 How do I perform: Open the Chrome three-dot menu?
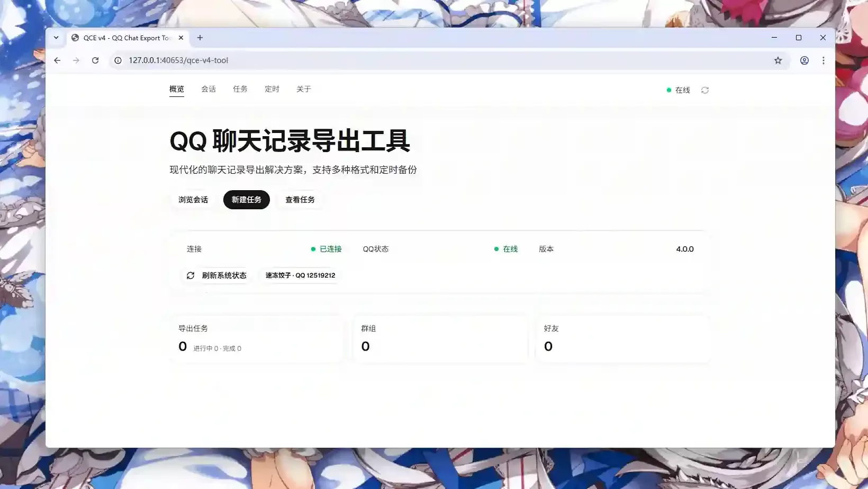coord(824,60)
